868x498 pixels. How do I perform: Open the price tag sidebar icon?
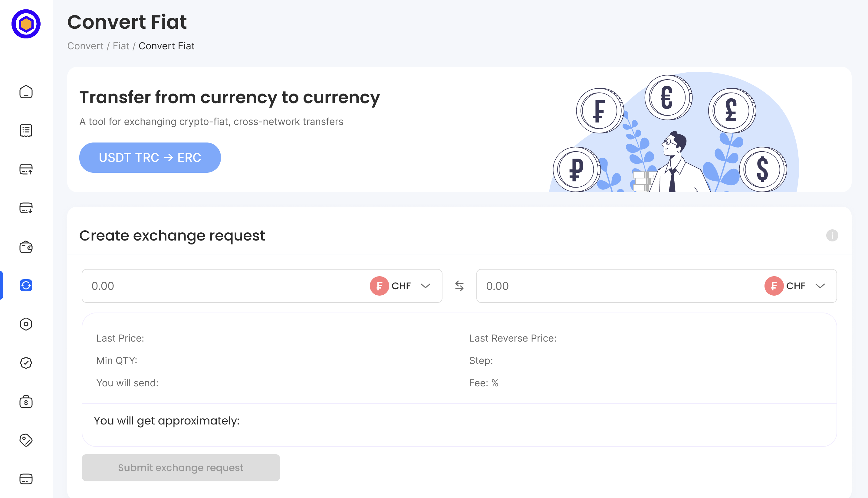pos(26,440)
